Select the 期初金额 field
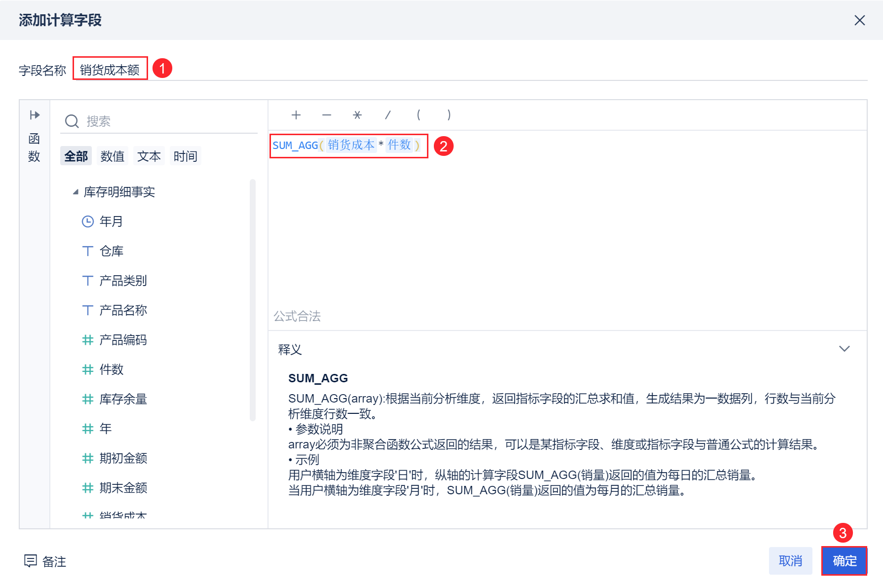The image size is (883, 588). click(x=123, y=458)
